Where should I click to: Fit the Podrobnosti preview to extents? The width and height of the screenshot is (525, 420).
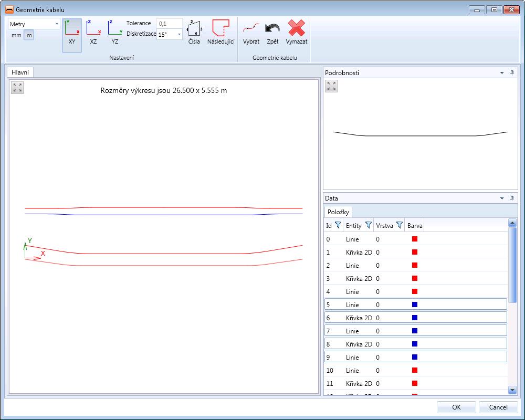point(331,86)
